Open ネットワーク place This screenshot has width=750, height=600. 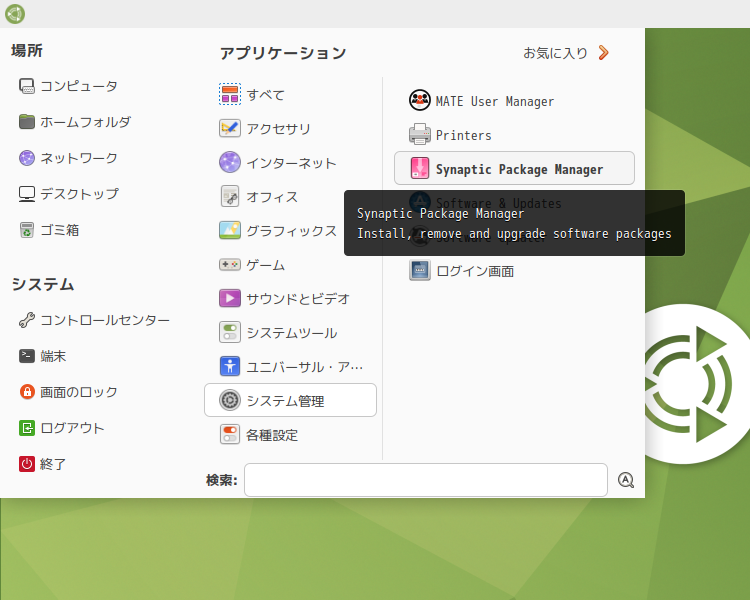[68, 158]
